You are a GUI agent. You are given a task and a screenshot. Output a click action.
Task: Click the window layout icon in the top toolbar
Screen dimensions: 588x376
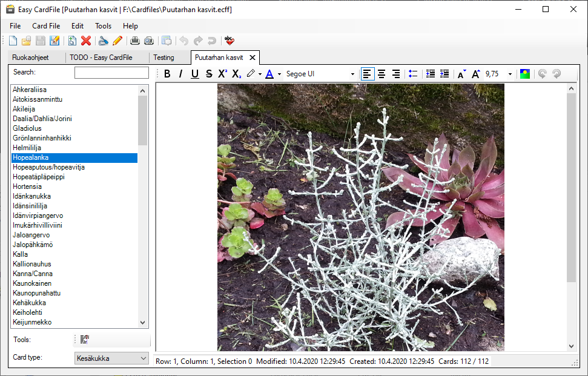pos(167,41)
